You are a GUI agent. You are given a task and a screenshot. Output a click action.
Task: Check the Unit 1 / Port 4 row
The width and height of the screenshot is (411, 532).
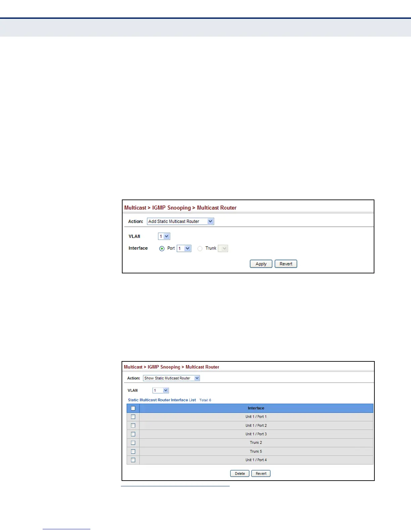[x=133, y=460]
